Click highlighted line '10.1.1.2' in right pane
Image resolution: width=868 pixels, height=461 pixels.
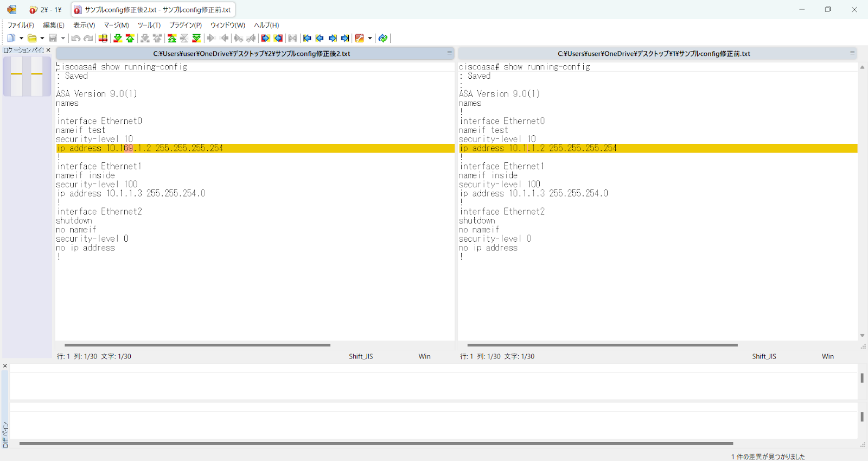658,148
